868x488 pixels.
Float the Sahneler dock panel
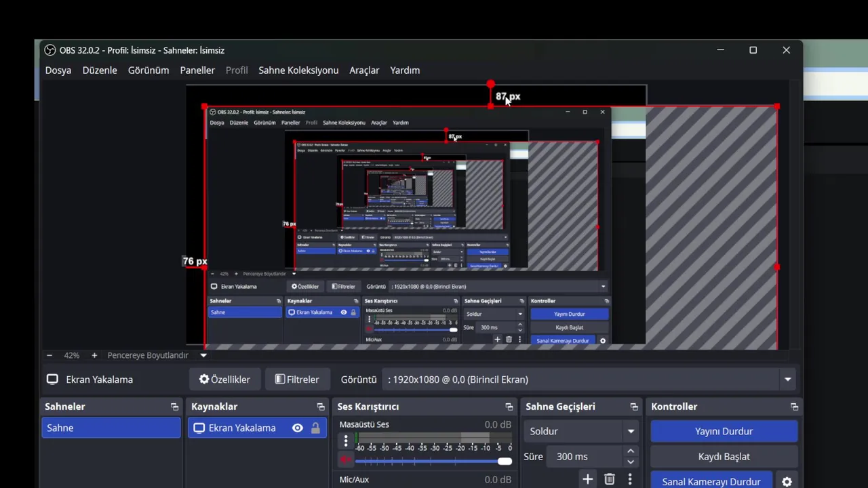click(174, 407)
